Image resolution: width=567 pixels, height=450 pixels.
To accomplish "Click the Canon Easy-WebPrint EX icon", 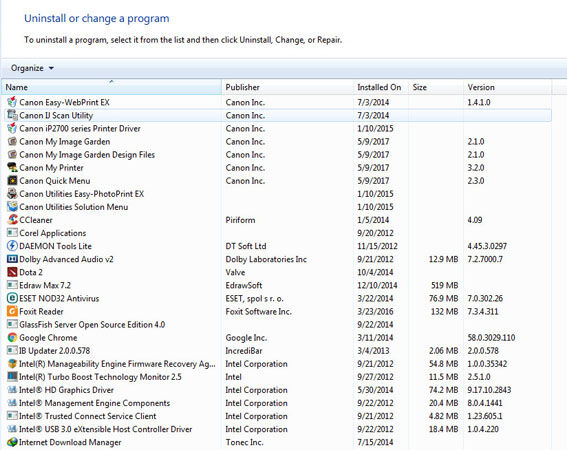I will tap(12, 102).
